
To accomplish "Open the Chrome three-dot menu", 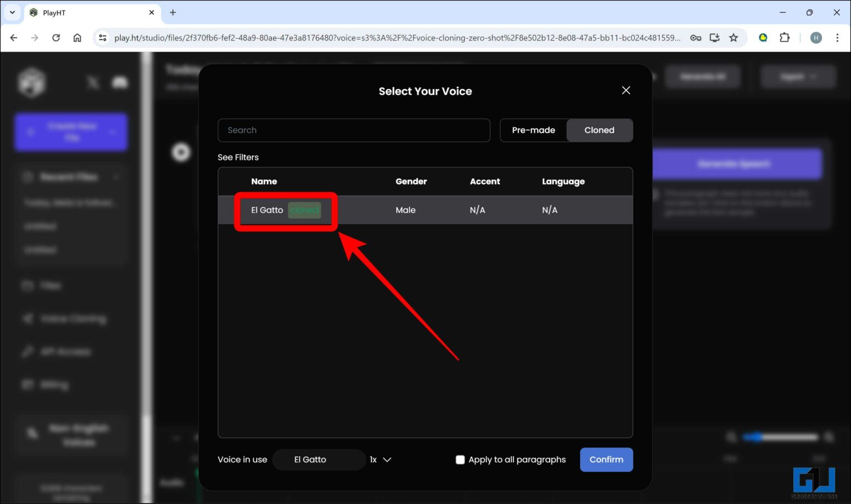I will [837, 38].
